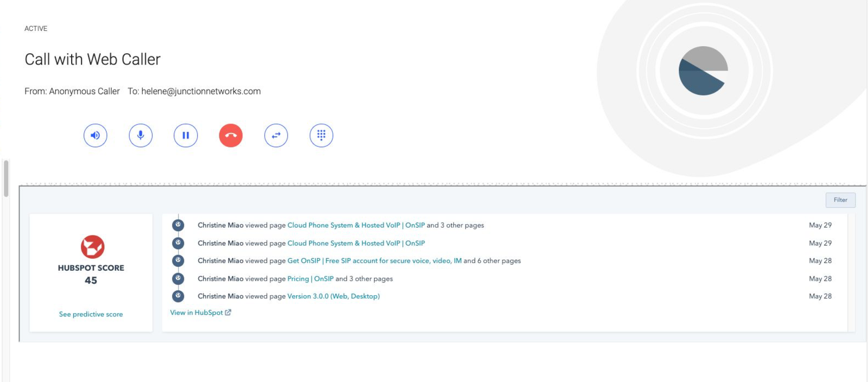Mute the microphone
This screenshot has height=382, width=868.
click(141, 136)
